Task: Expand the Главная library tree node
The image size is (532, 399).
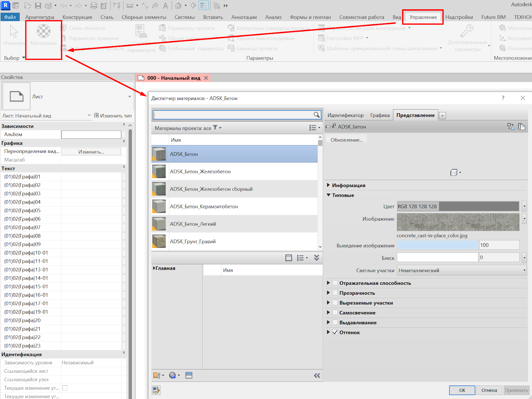Action: [x=154, y=268]
